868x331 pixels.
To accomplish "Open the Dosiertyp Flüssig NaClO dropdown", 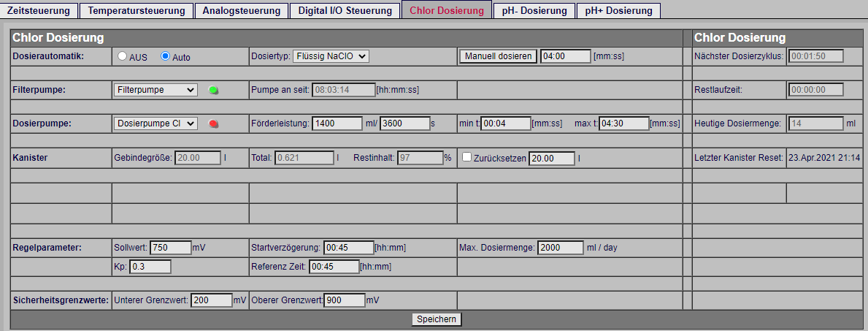I will coord(331,56).
